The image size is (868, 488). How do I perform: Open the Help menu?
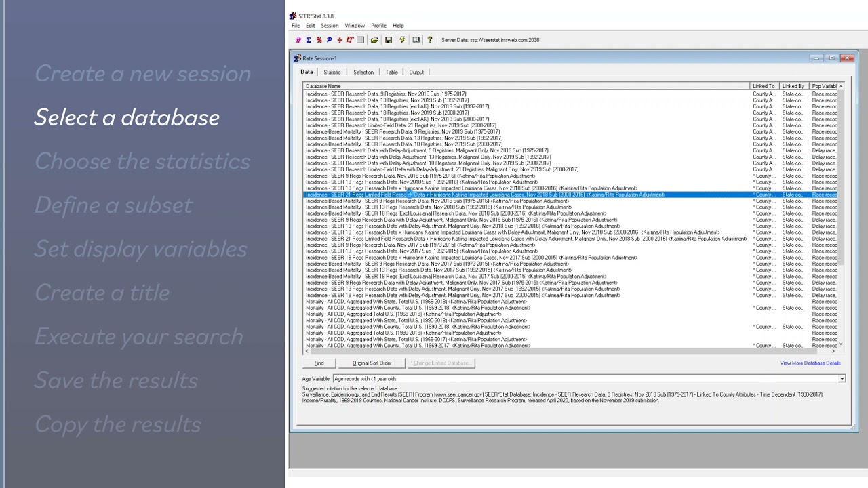[x=398, y=26]
